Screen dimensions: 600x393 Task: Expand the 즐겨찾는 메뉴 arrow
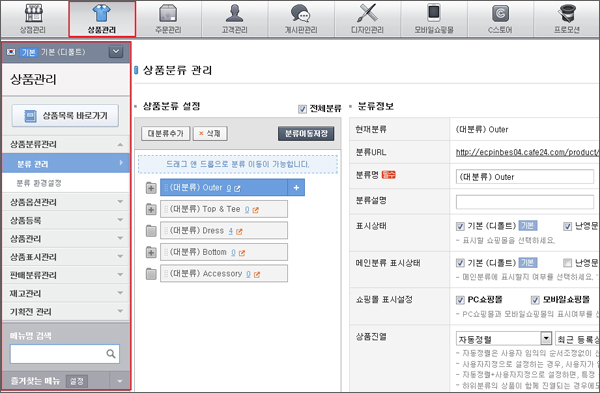pos(120,381)
